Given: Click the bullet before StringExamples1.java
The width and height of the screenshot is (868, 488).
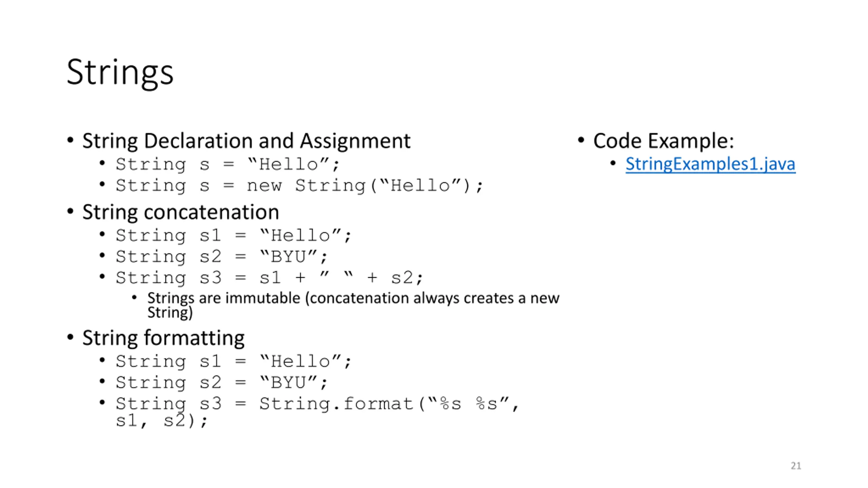Looking at the screenshot, I should pos(613,164).
